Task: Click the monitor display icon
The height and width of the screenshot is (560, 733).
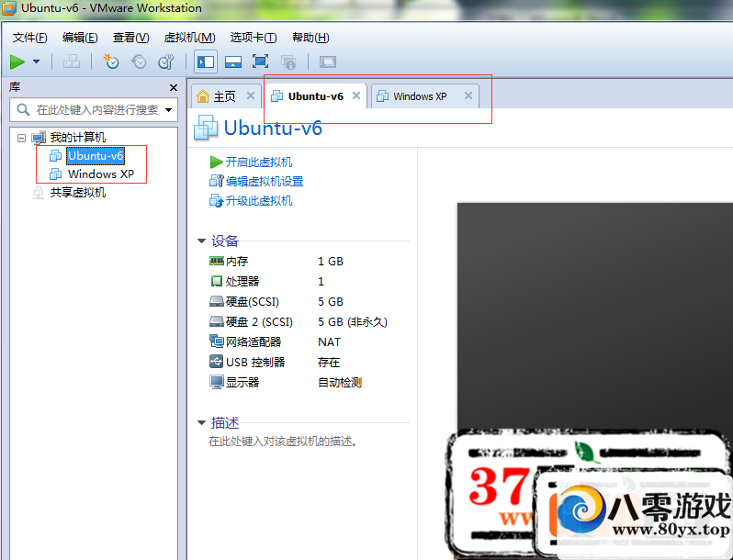Action: coord(217,382)
